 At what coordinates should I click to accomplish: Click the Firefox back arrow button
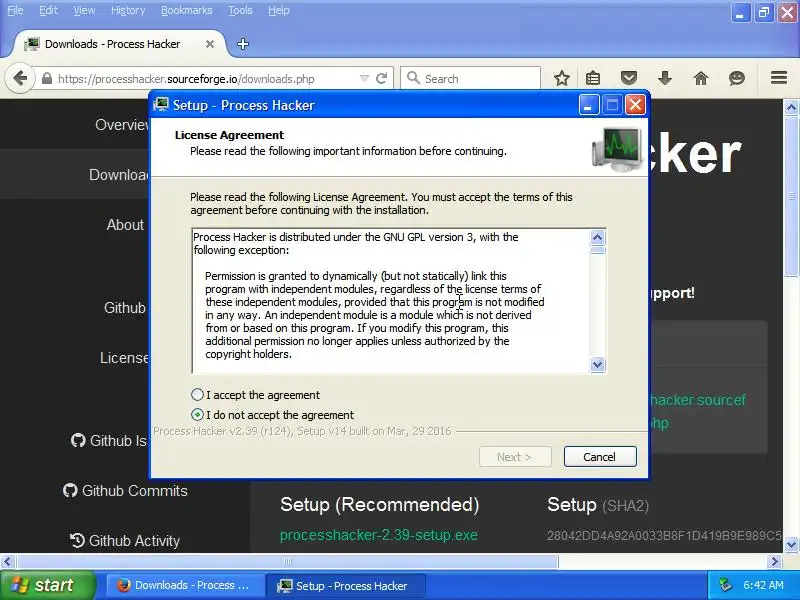[x=20, y=79]
